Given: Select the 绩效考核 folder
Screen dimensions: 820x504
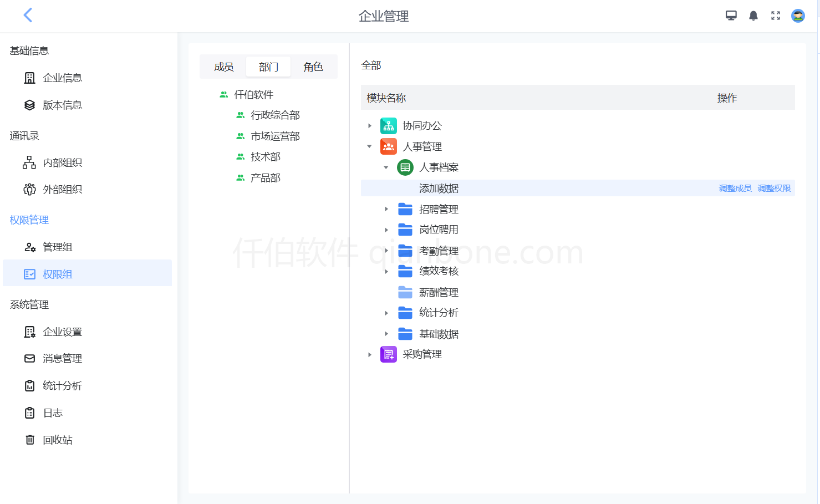Looking at the screenshot, I should (404, 271).
